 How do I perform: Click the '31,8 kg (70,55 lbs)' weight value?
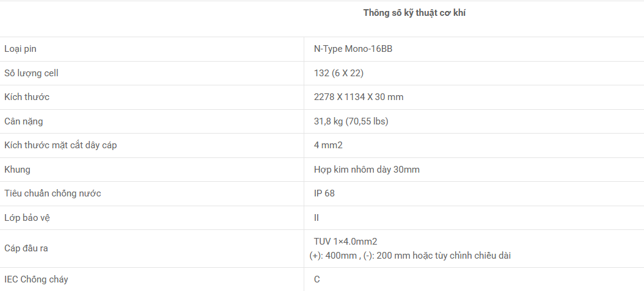pos(351,121)
